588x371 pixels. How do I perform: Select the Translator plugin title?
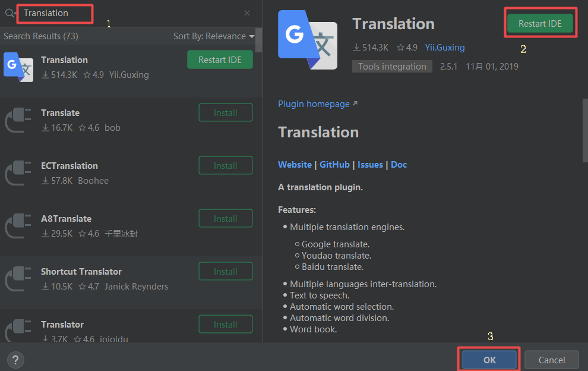62,325
